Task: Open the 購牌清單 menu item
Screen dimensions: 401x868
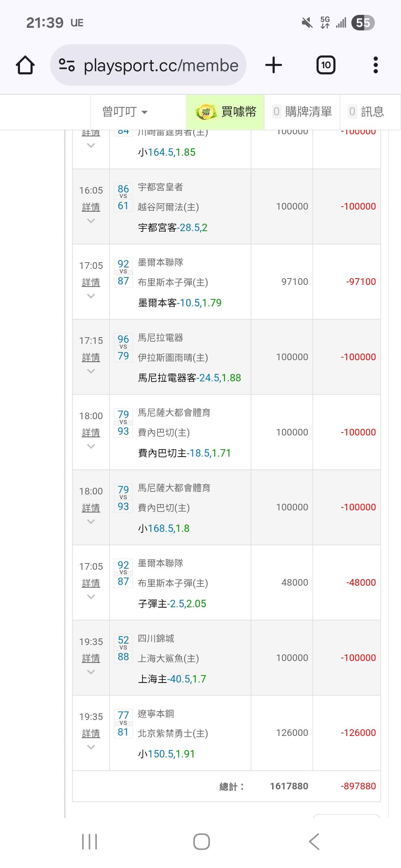Action: coord(302,112)
